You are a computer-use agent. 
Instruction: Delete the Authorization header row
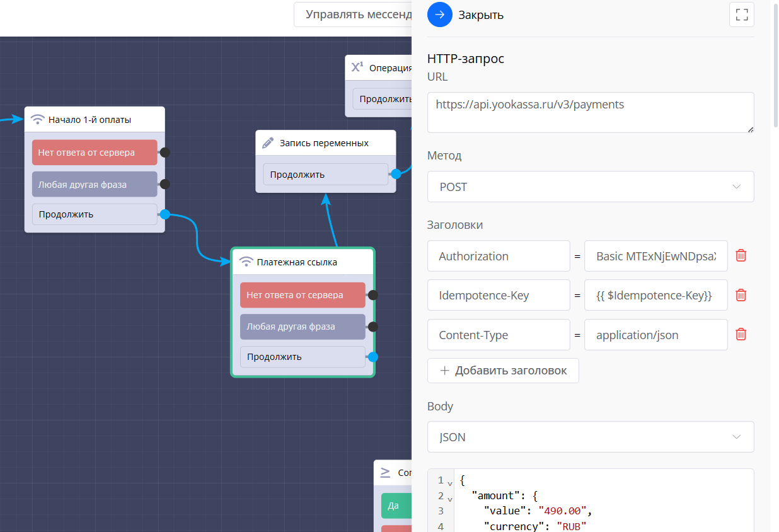(741, 255)
